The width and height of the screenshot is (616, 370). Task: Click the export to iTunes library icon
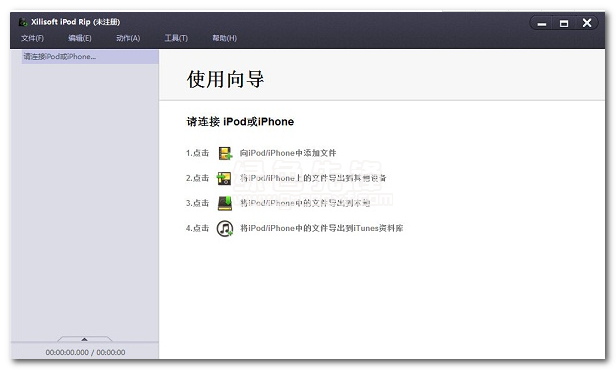coord(225,228)
